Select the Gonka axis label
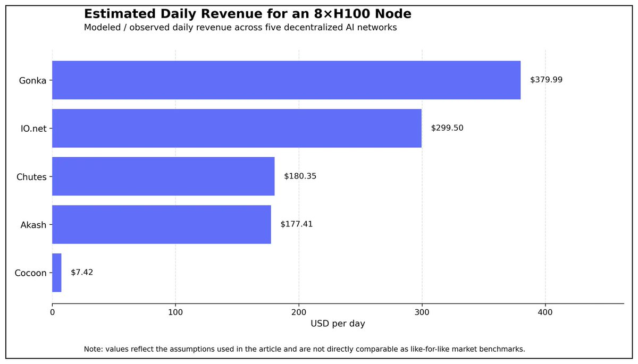 33,81
